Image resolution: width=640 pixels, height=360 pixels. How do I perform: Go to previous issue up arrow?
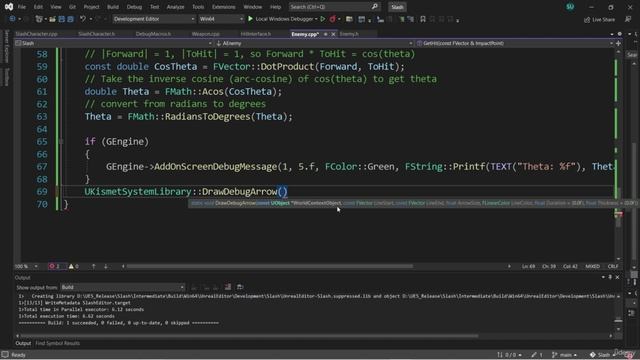(x=93, y=266)
